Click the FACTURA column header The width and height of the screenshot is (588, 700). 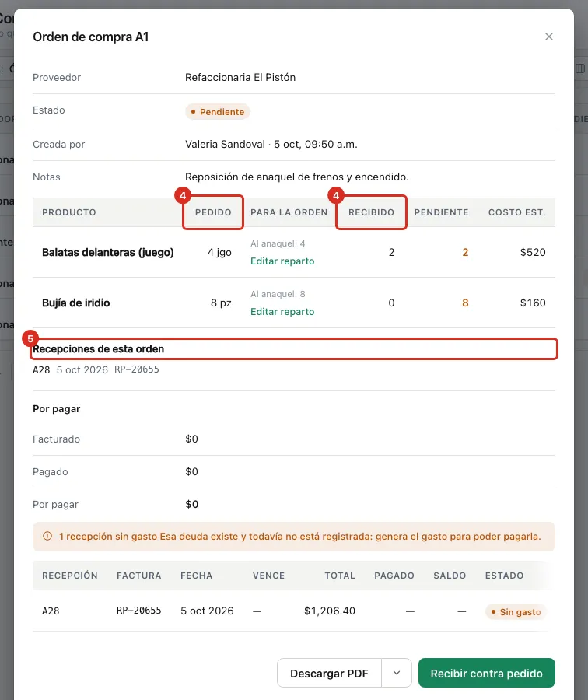(x=139, y=576)
